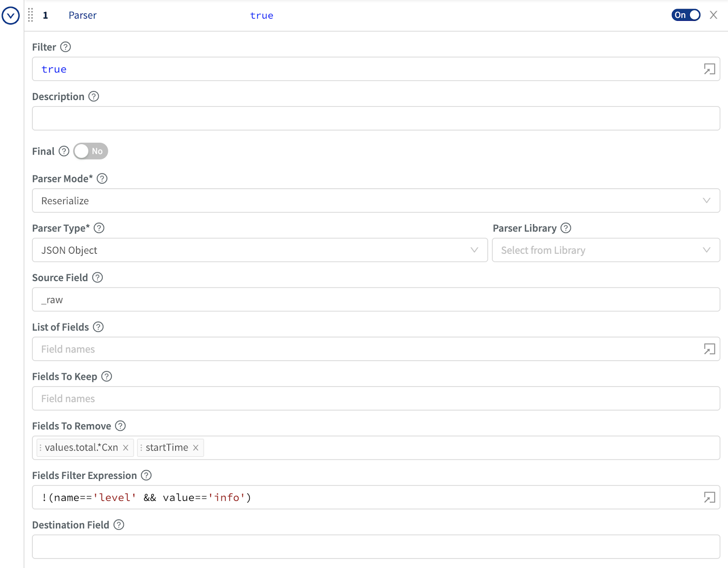Click function number 1 in header
The width and height of the screenshot is (728, 568).
pyautogui.click(x=45, y=15)
